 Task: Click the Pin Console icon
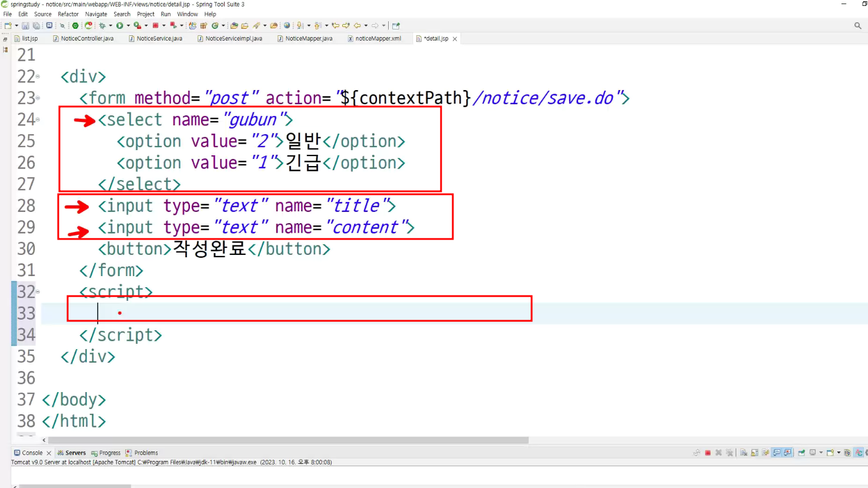pos(802,453)
